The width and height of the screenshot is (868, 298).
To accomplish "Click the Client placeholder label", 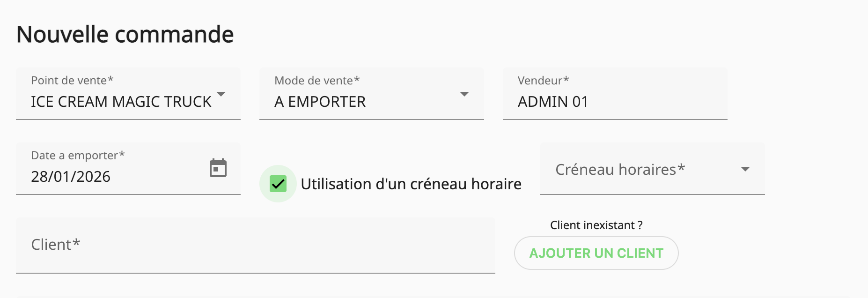I will pyautogui.click(x=56, y=245).
